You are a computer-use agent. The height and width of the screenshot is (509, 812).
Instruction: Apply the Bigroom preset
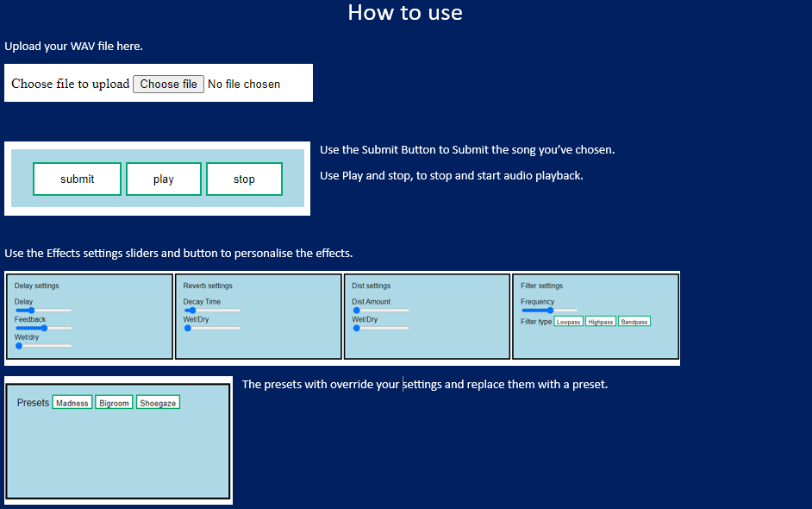(x=114, y=403)
